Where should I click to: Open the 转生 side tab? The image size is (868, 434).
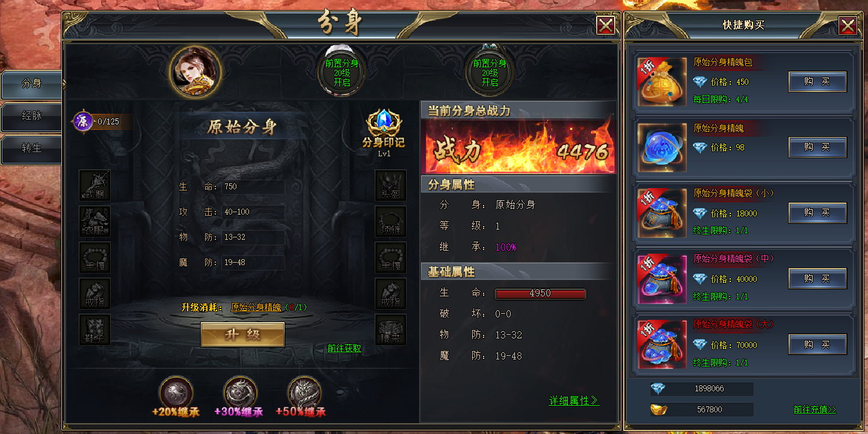32,148
